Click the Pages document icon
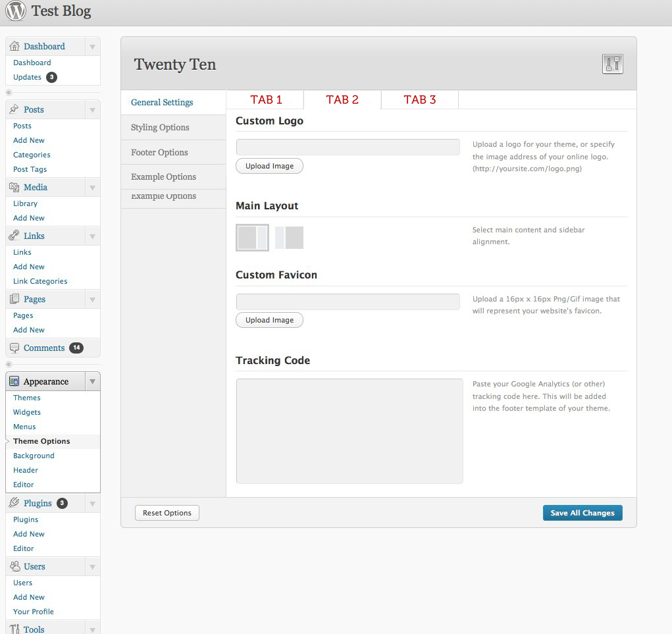Viewport: 672px width, 634px height. pos(14,299)
